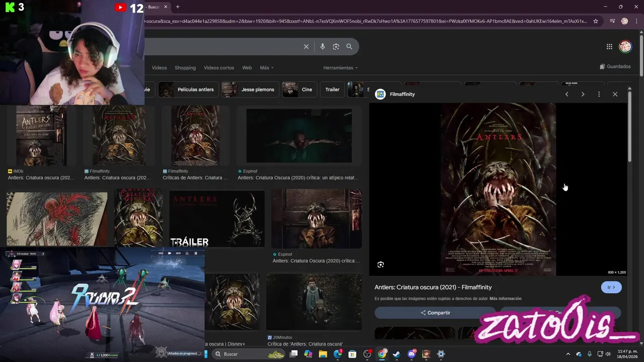This screenshot has height=362, width=644.
Task: Start voice search with microphone icon
Action: pos(323,47)
